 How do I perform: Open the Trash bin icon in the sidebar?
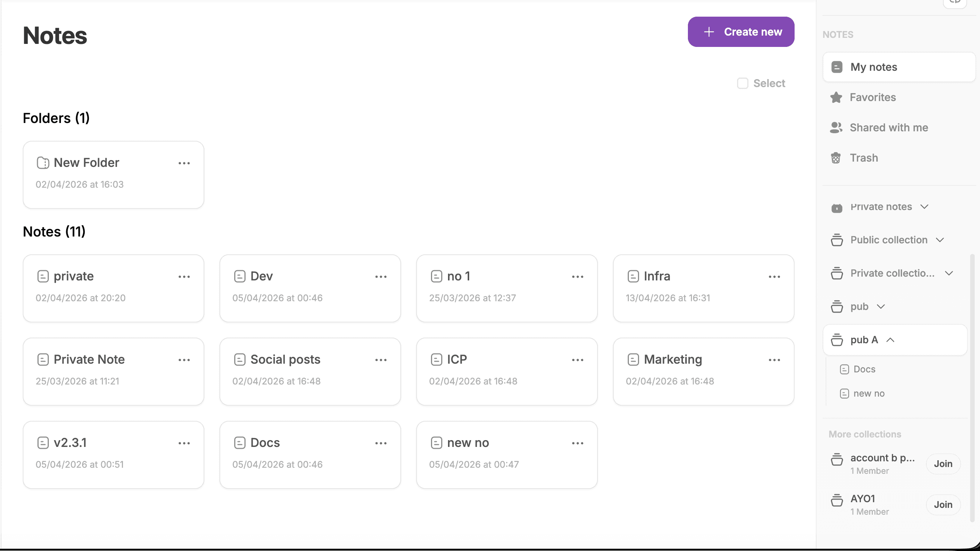(836, 158)
